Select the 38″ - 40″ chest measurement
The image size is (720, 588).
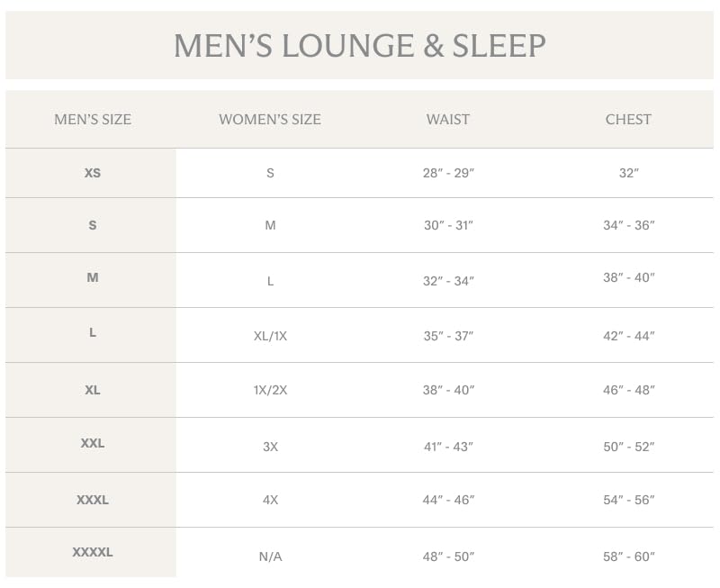pyautogui.click(x=628, y=278)
